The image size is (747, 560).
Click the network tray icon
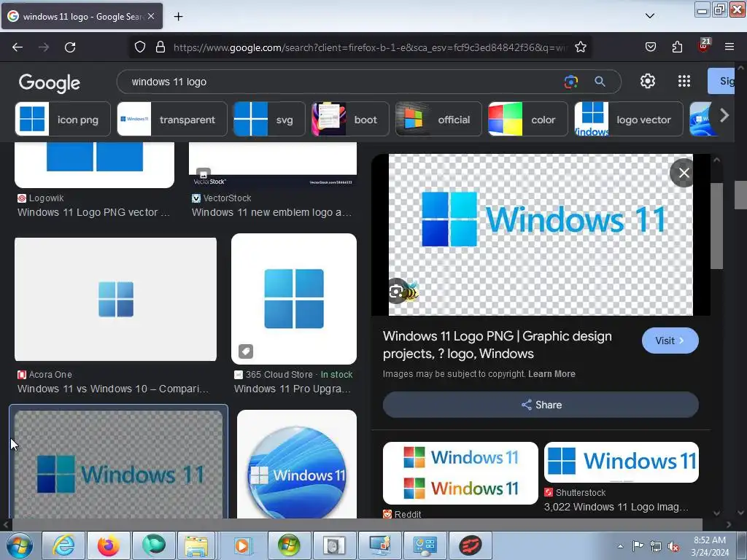coord(656,546)
